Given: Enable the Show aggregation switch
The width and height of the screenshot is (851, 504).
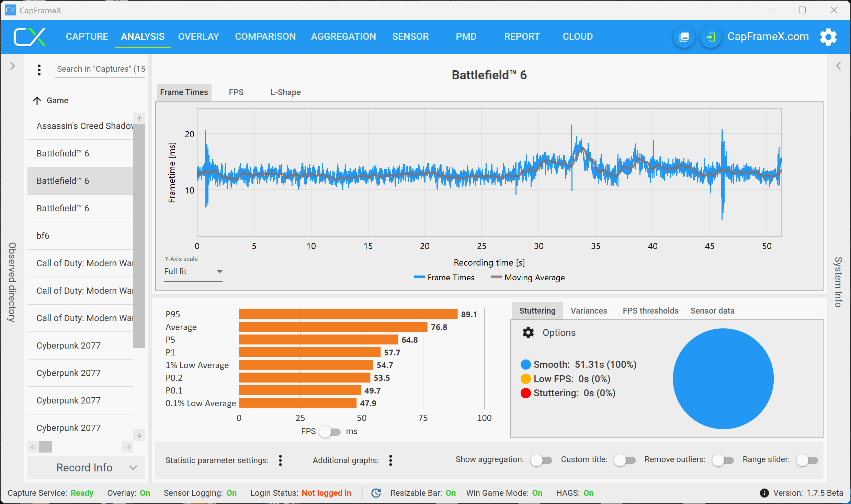Looking at the screenshot, I should (541, 460).
